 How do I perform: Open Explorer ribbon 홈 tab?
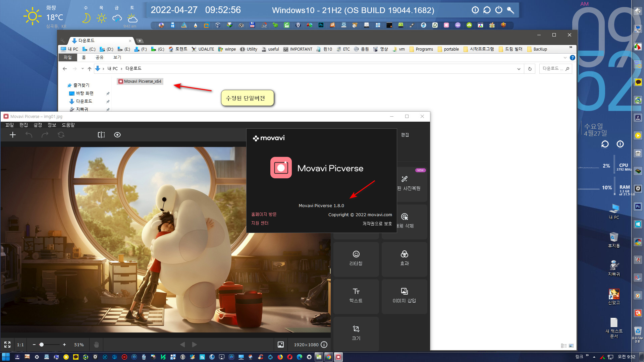click(x=84, y=58)
